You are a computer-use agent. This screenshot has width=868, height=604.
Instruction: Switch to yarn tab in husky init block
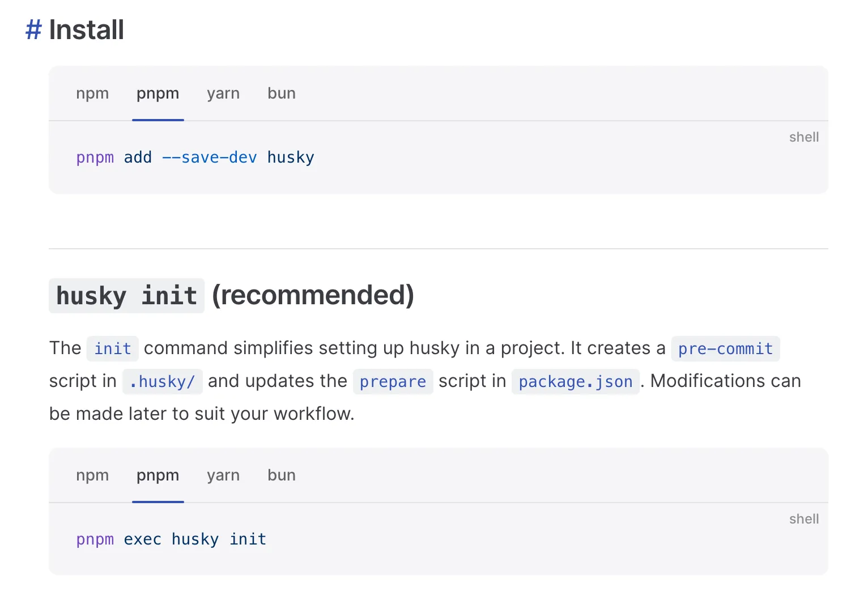(x=223, y=475)
